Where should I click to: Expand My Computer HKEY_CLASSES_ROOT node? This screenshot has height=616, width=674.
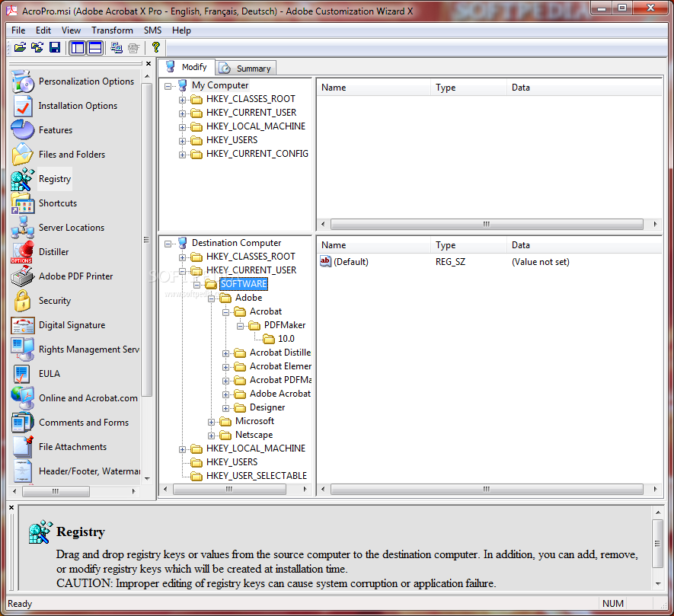pos(182,100)
